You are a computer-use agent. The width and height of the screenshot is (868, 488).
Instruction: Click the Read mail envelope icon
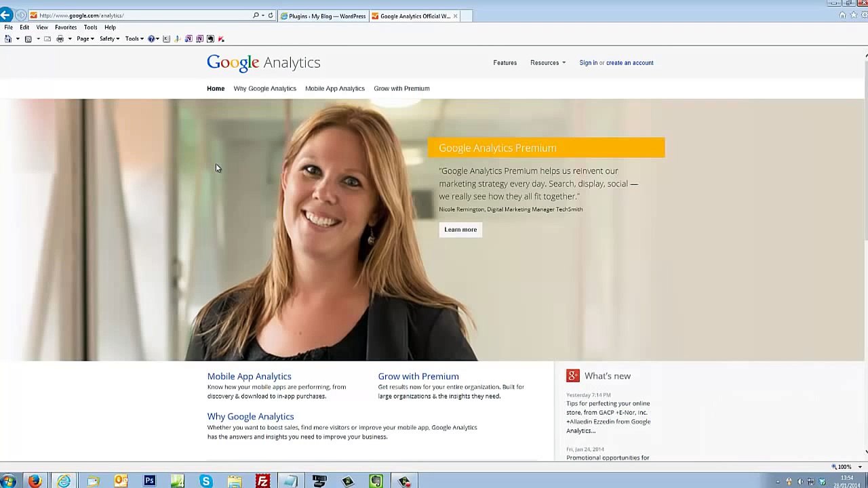(x=47, y=39)
